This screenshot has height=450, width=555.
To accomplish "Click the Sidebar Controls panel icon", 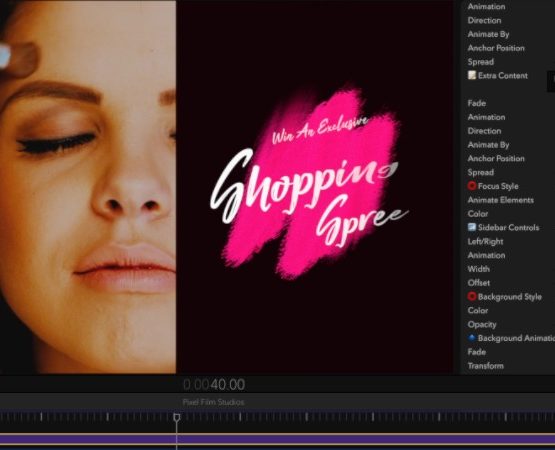I will click(x=471, y=227).
